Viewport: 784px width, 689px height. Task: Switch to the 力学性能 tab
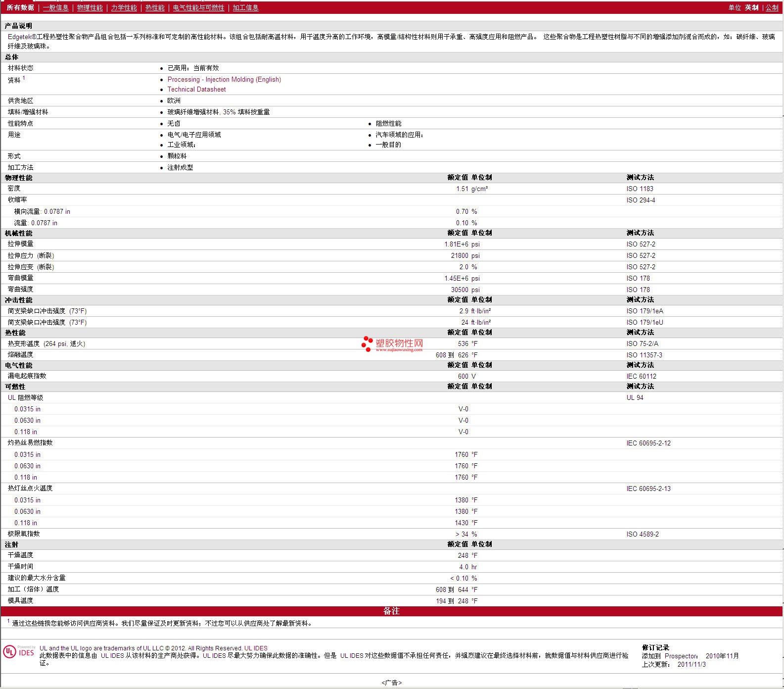click(x=124, y=8)
